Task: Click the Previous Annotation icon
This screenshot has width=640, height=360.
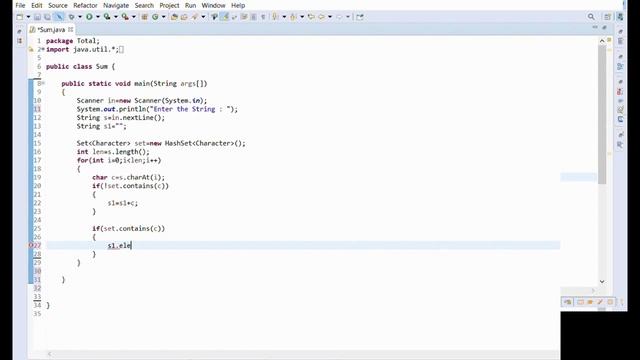Action: (x=293, y=17)
